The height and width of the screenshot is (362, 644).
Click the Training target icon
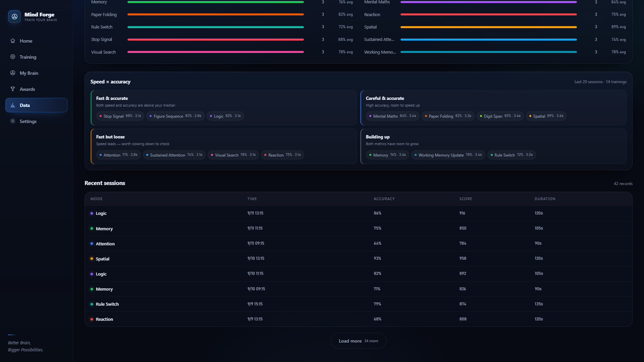13,57
